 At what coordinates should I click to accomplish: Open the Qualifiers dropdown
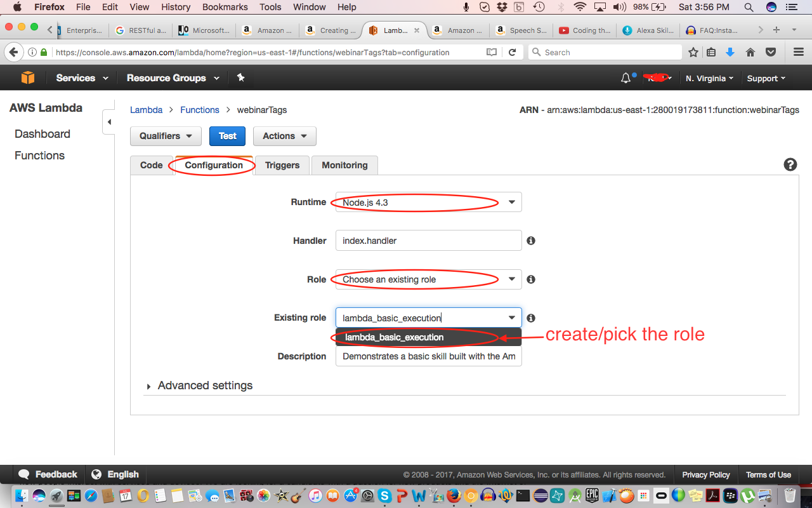[x=166, y=136]
